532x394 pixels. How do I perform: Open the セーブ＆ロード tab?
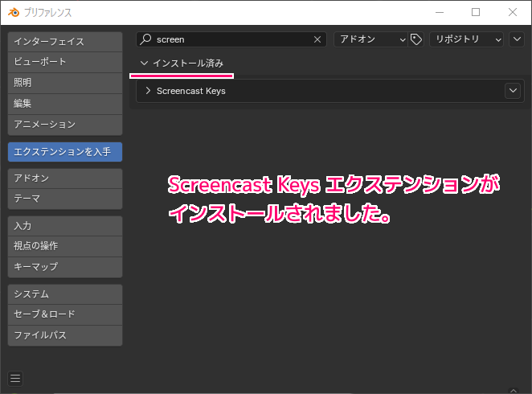click(65, 314)
